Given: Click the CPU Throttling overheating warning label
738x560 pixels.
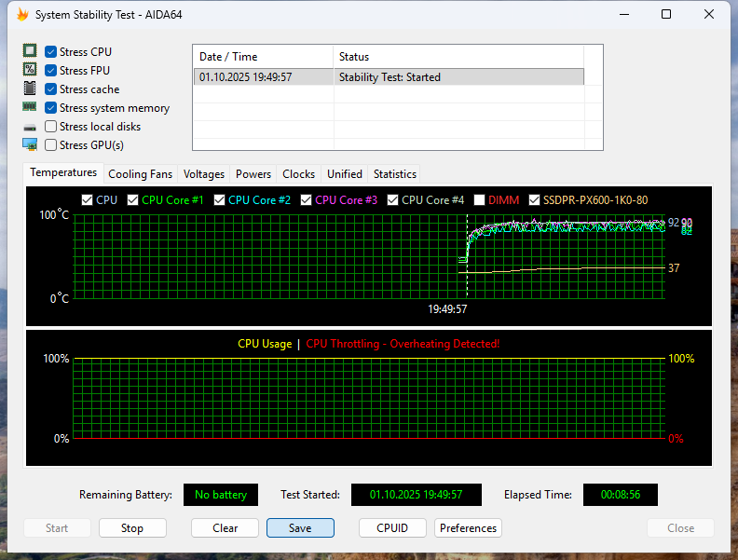Looking at the screenshot, I should [403, 344].
